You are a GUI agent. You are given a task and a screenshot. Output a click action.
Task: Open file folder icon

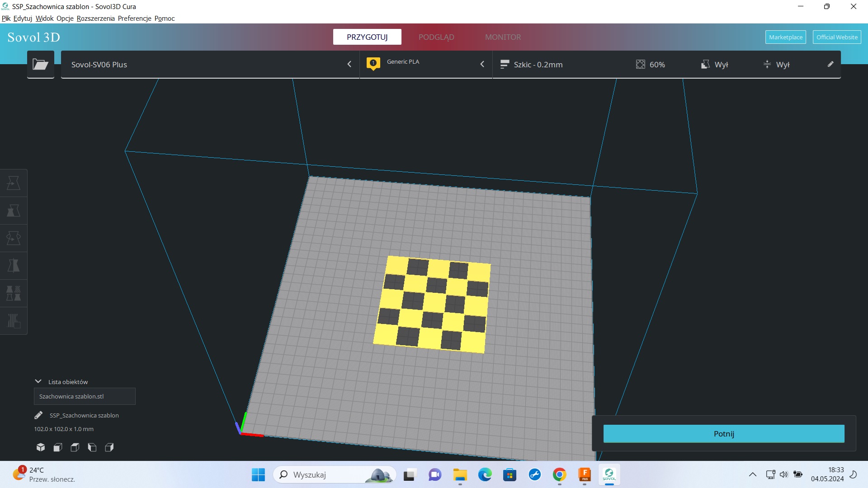(x=41, y=65)
